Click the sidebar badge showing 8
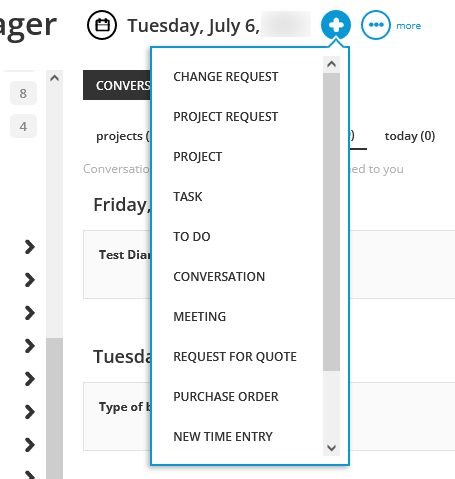This screenshot has width=455, height=479. coord(23,93)
